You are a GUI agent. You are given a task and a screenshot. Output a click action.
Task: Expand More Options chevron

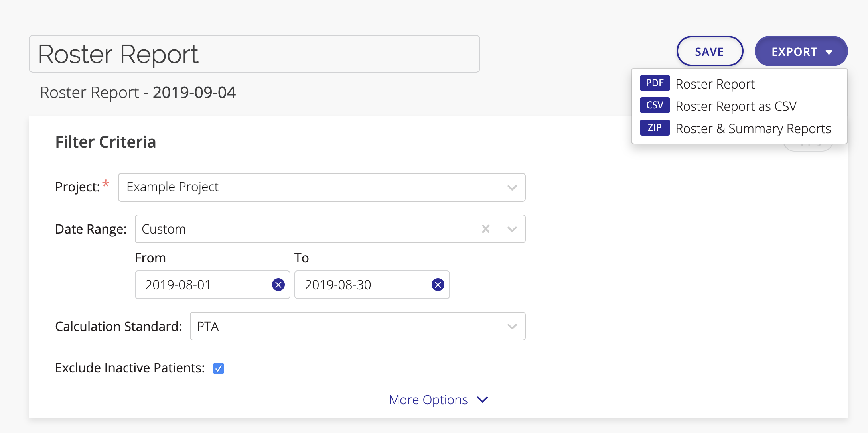tap(483, 400)
